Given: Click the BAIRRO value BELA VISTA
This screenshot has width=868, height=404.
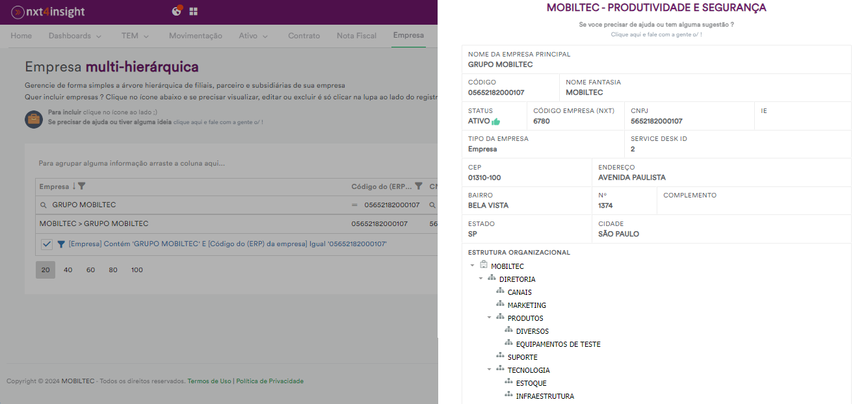Looking at the screenshot, I should pyautogui.click(x=488, y=205).
